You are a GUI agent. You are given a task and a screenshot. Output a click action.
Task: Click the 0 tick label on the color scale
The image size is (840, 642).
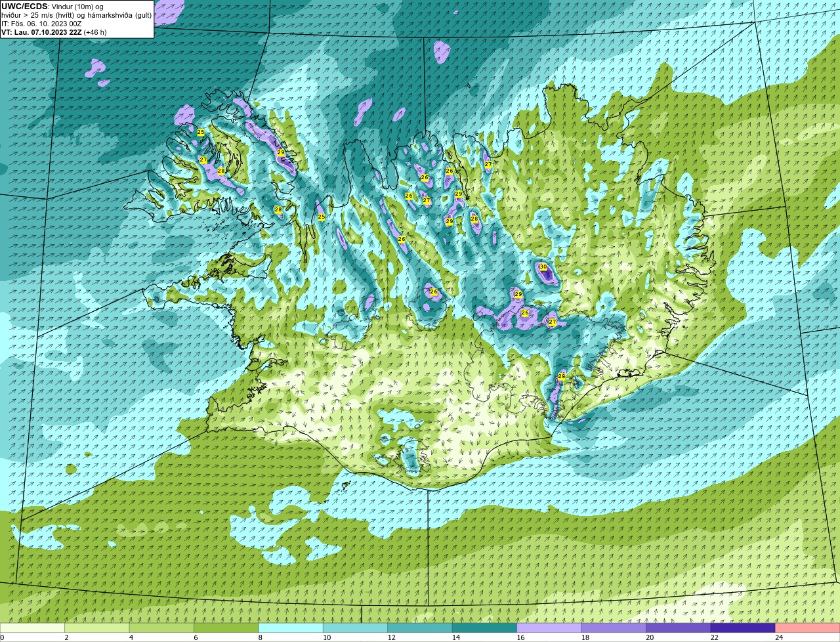click(3, 637)
